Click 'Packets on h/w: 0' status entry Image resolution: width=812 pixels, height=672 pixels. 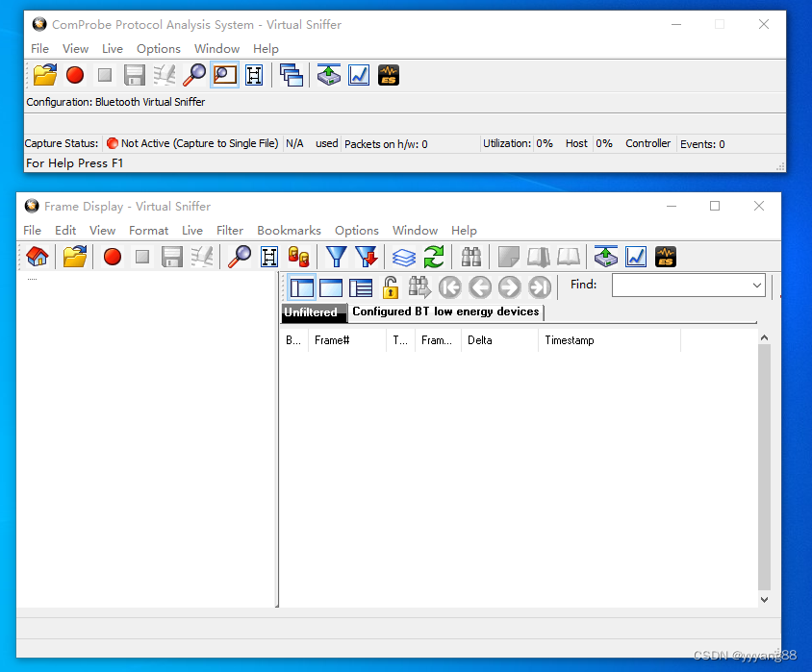point(387,144)
